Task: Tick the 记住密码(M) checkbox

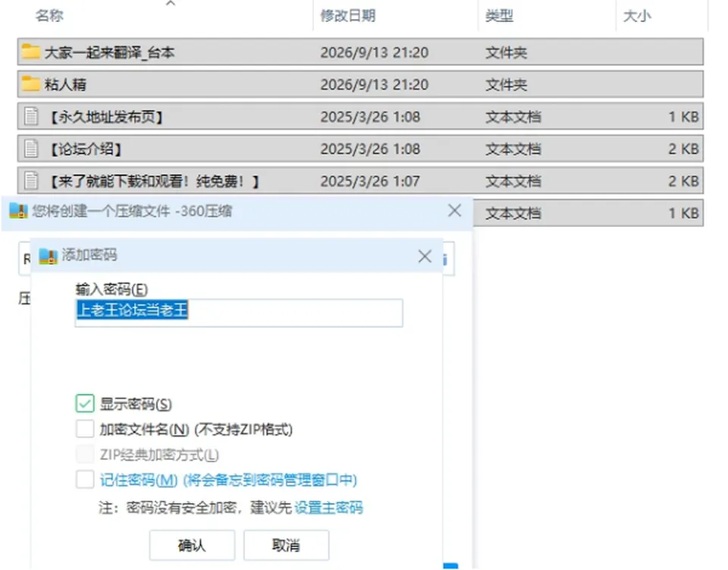Action: tap(85, 479)
